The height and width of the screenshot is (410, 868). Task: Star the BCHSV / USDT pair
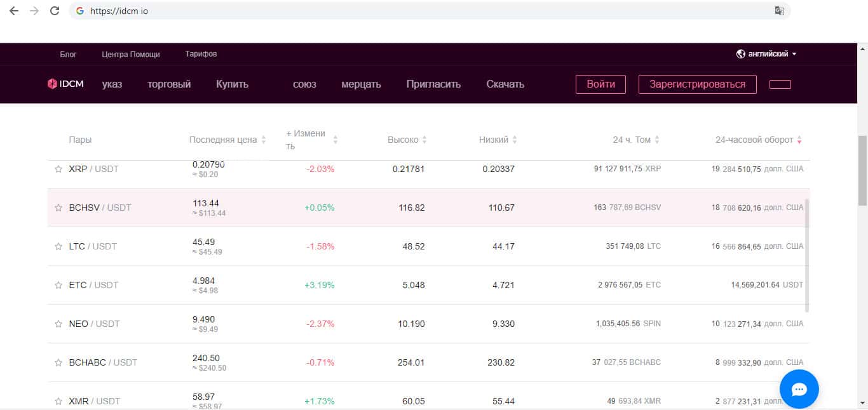coord(58,208)
